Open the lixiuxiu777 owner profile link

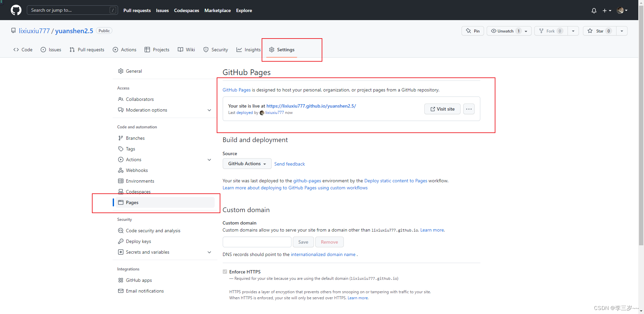[34, 31]
